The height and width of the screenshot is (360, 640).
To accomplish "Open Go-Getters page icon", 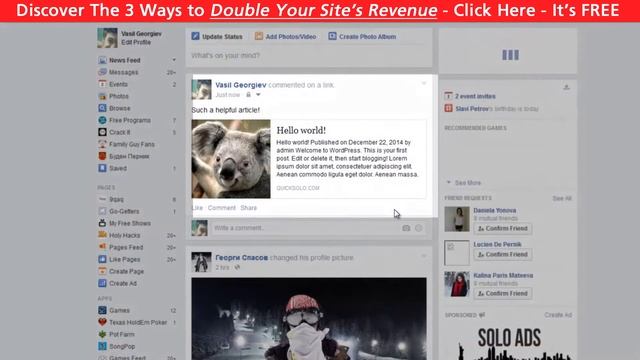I will point(102,211).
